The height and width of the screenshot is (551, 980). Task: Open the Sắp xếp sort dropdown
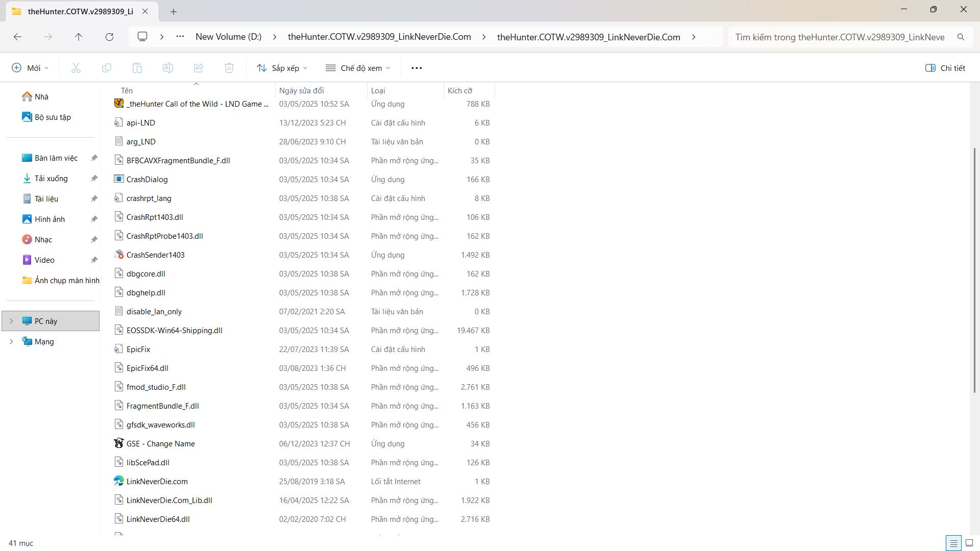(x=282, y=68)
